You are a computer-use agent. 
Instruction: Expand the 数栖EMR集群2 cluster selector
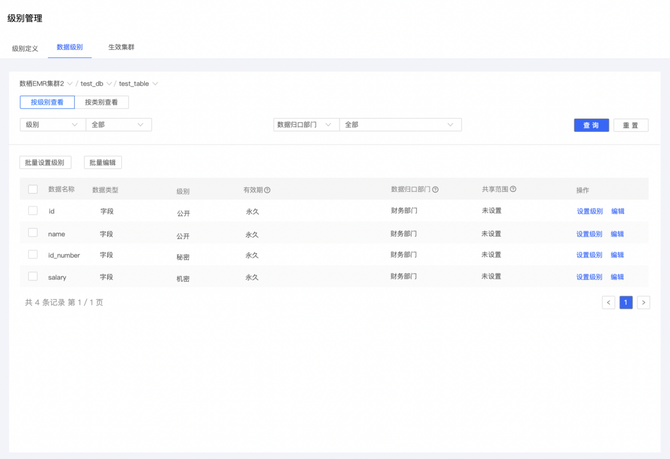(46, 84)
